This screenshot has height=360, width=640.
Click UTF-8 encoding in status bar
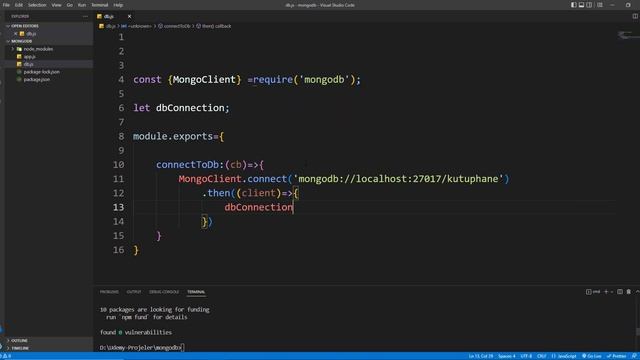[526, 356]
